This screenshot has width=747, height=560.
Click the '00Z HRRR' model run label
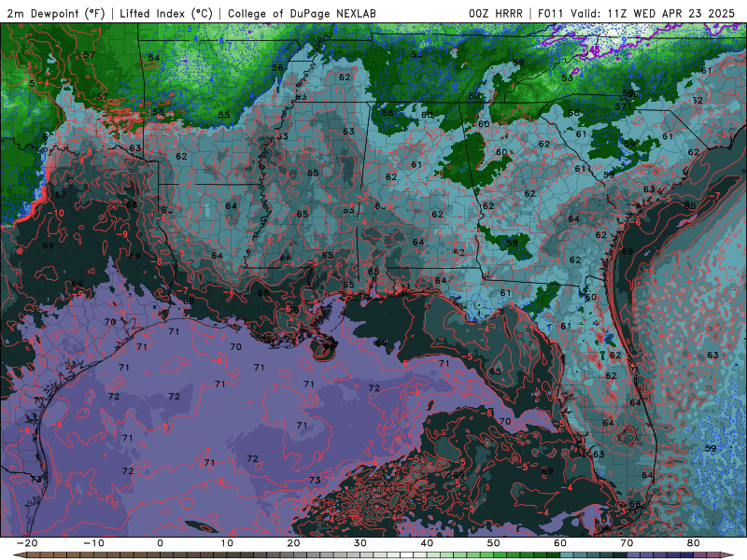(496, 13)
